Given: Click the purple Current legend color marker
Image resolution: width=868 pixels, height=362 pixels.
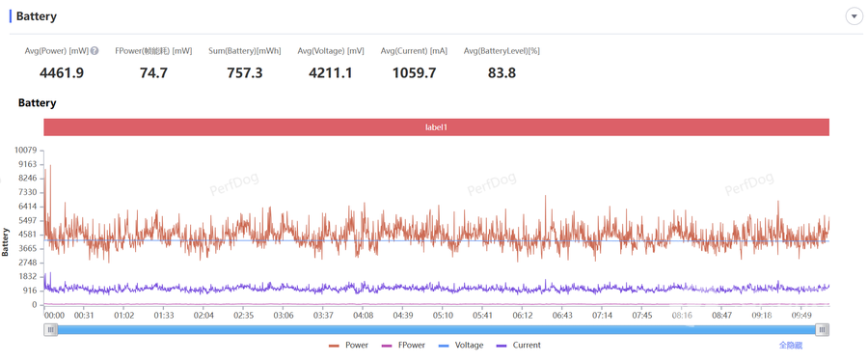Looking at the screenshot, I should click(502, 346).
